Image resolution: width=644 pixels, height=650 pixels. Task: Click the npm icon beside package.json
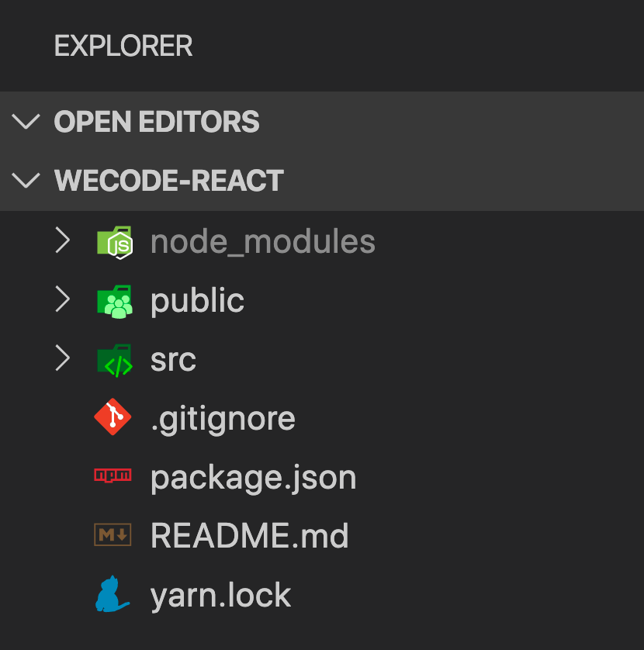[x=113, y=475]
